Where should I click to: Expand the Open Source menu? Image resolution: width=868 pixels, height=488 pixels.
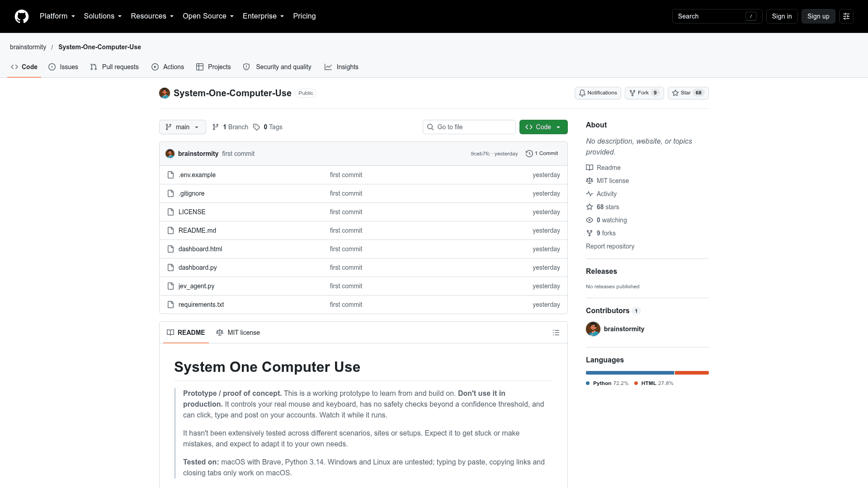[208, 16]
